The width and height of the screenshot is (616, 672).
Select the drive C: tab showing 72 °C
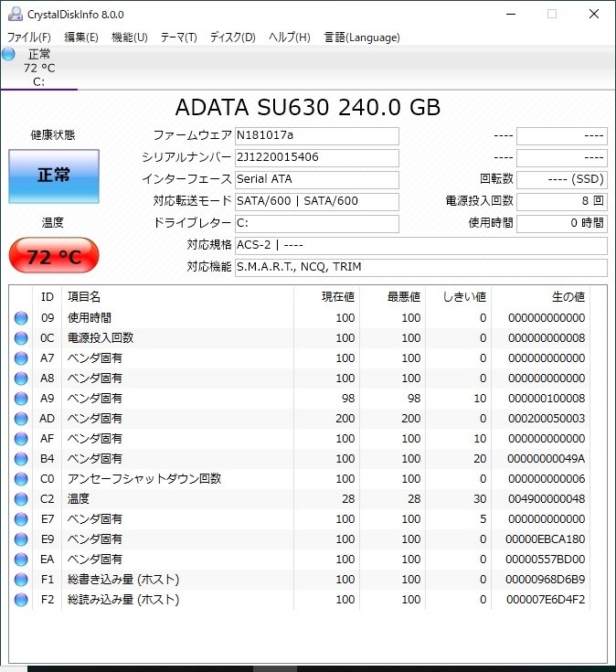39,68
